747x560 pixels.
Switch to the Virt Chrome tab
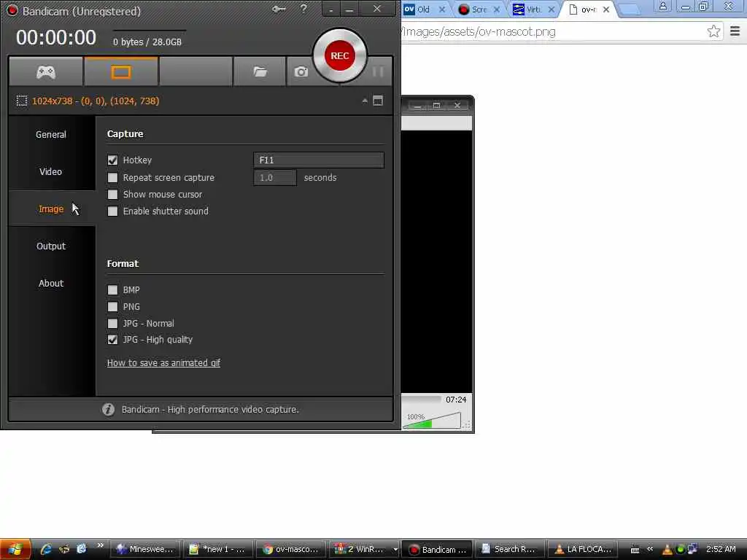pyautogui.click(x=533, y=9)
